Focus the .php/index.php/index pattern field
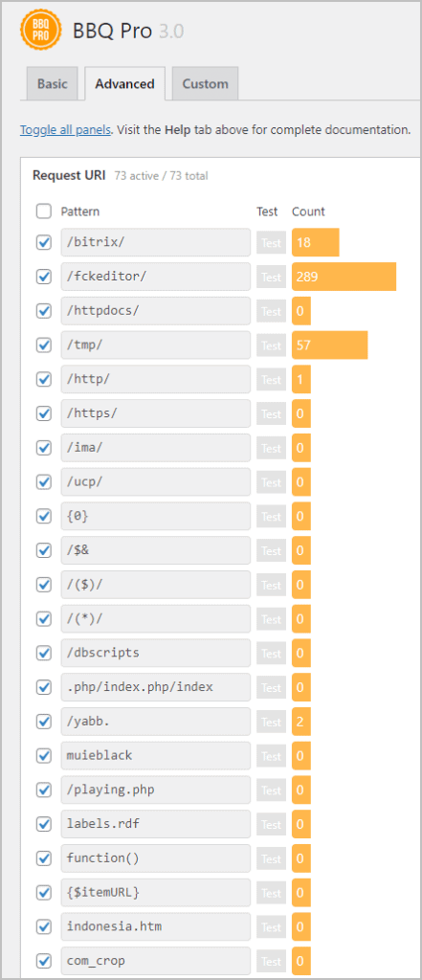The width and height of the screenshot is (422, 980). 156,687
